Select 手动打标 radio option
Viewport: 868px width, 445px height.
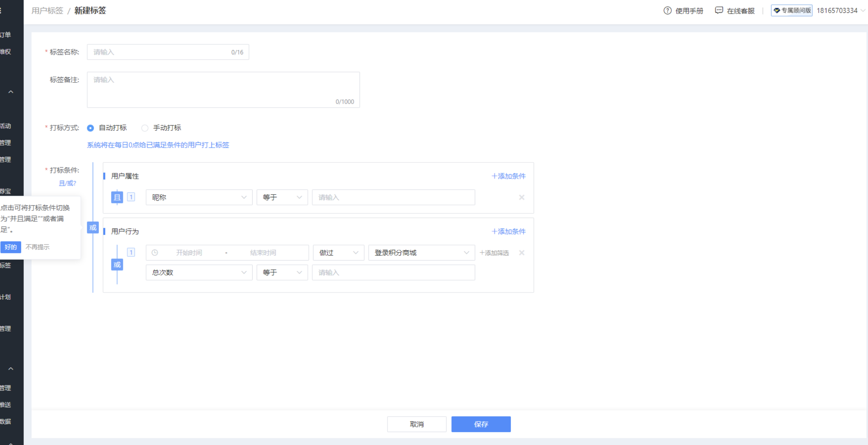point(145,128)
